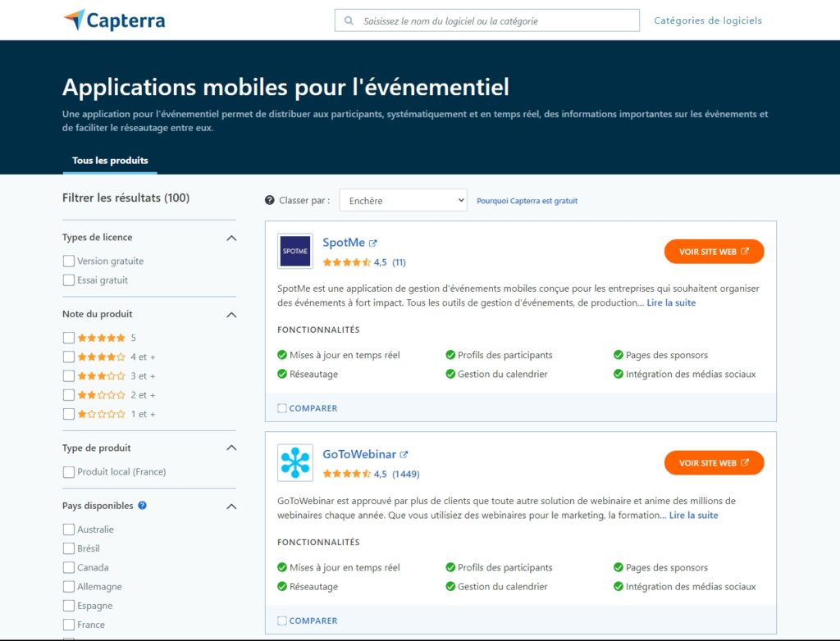Select the Espagne country checkbox
This screenshot has height=641, width=840.
(x=69, y=606)
